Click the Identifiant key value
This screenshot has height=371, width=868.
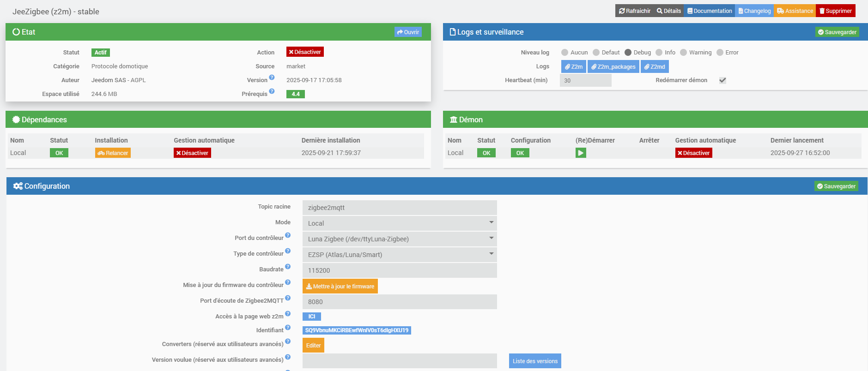coord(357,330)
